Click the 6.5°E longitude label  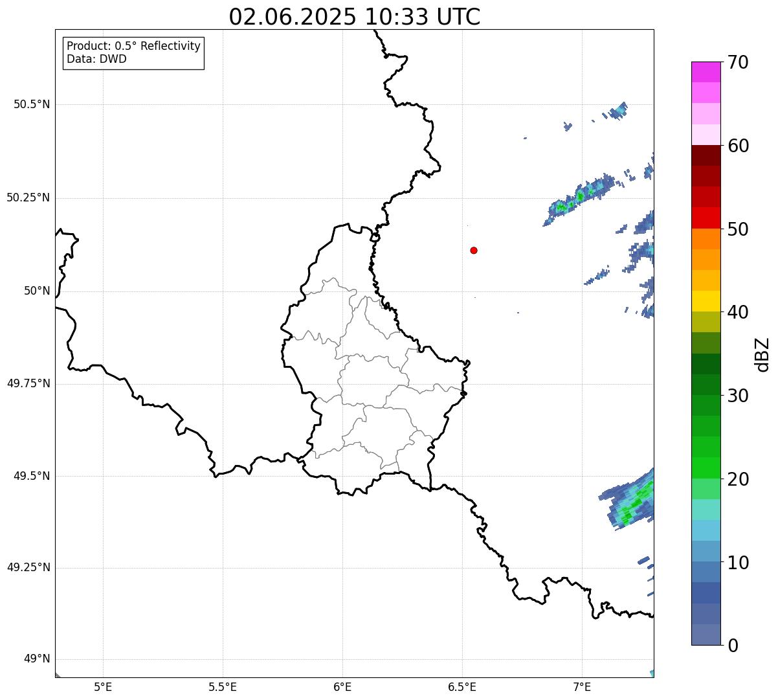(462, 687)
